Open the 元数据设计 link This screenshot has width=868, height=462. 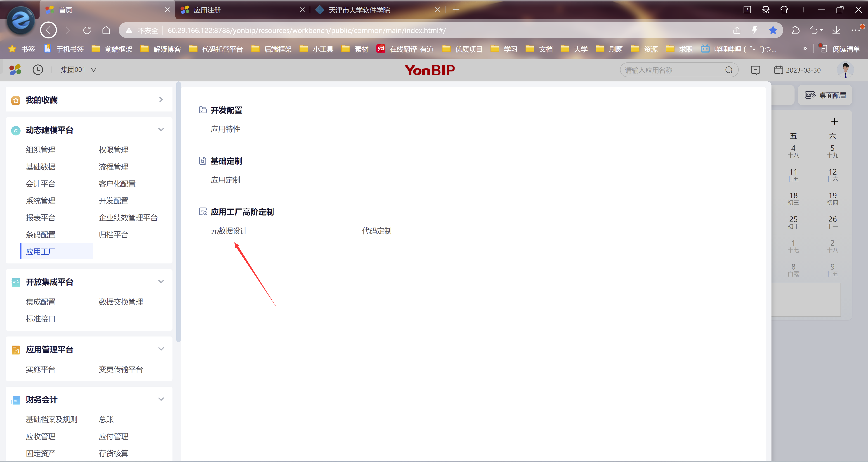229,231
